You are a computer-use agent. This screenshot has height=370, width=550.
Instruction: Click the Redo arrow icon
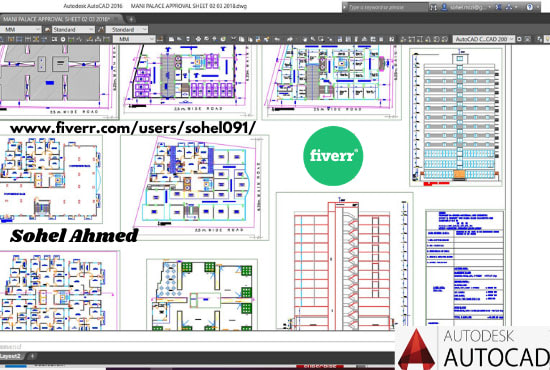click(x=290, y=39)
